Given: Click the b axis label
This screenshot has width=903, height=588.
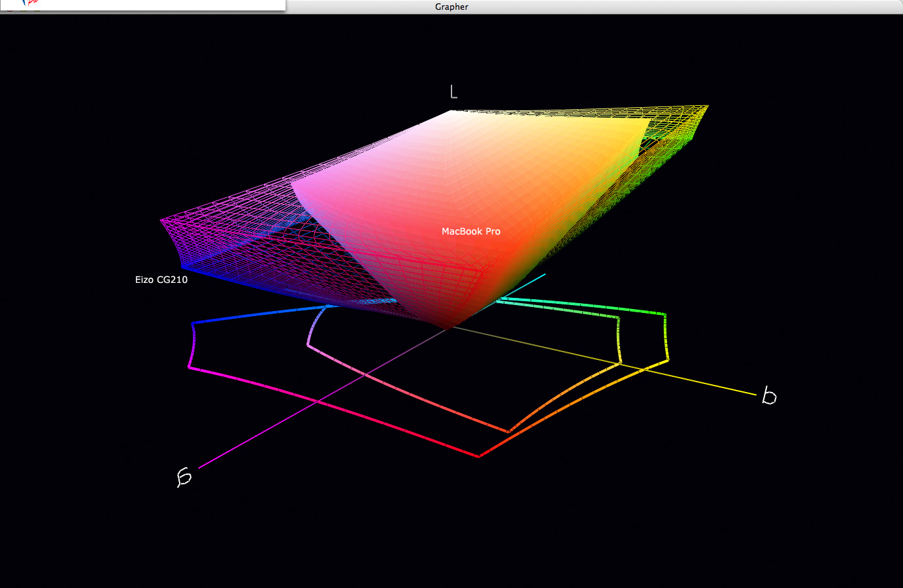Looking at the screenshot, I should (769, 396).
